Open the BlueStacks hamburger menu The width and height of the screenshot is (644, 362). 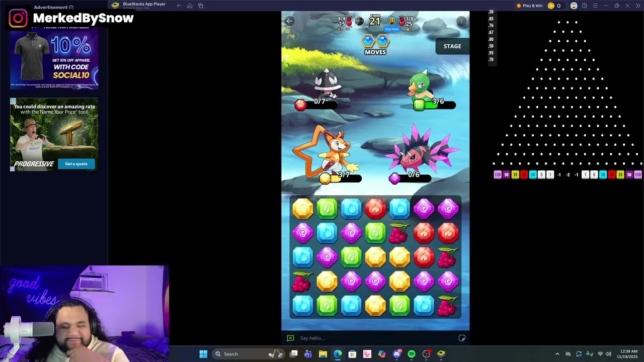click(595, 6)
